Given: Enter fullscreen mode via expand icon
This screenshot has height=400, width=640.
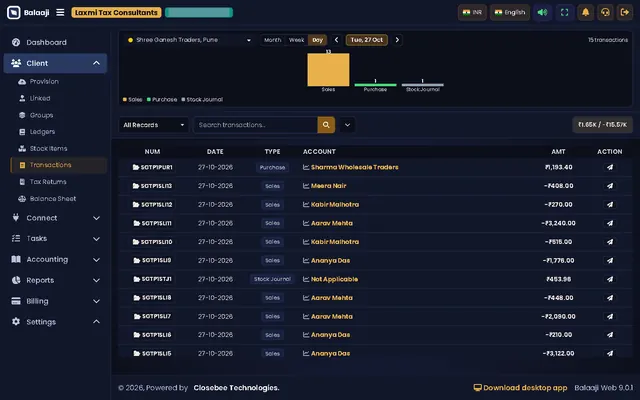Looking at the screenshot, I should tap(564, 12).
